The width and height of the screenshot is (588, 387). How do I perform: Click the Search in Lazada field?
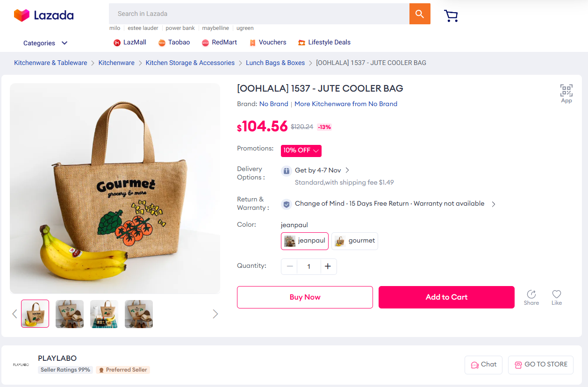point(259,14)
